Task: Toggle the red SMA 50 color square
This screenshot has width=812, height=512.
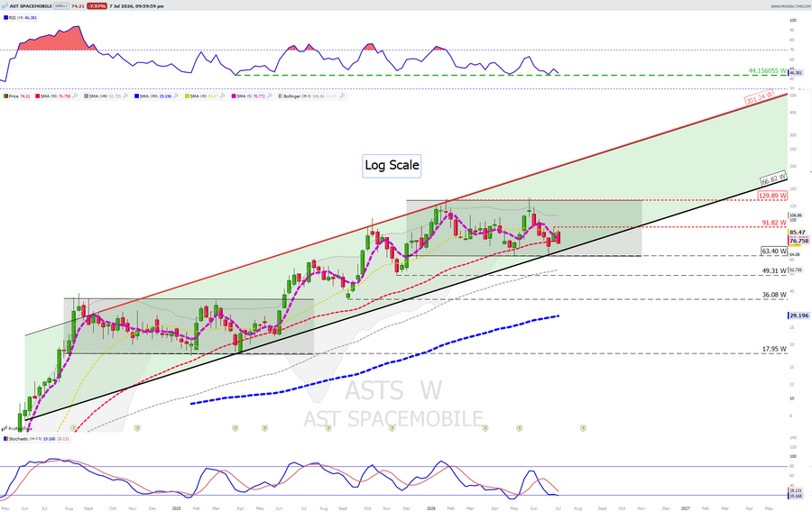Action: [37, 96]
